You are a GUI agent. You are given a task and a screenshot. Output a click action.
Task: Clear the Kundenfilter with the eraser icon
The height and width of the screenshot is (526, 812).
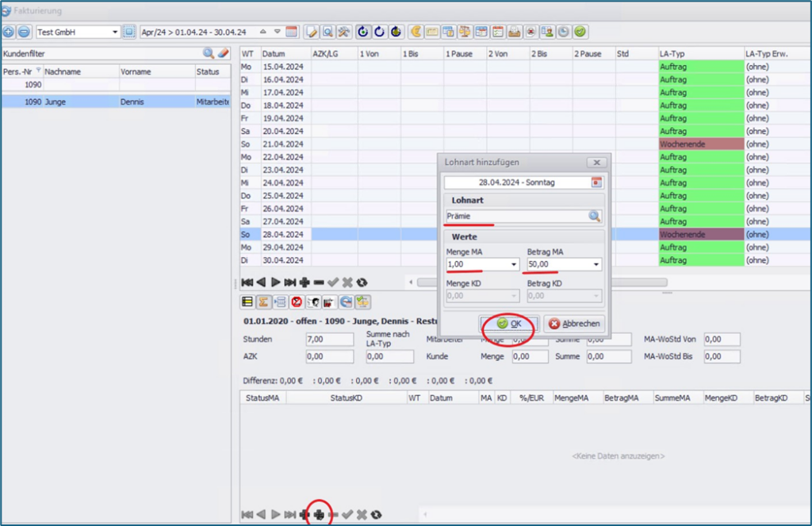pyautogui.click(x=223, y=53)
